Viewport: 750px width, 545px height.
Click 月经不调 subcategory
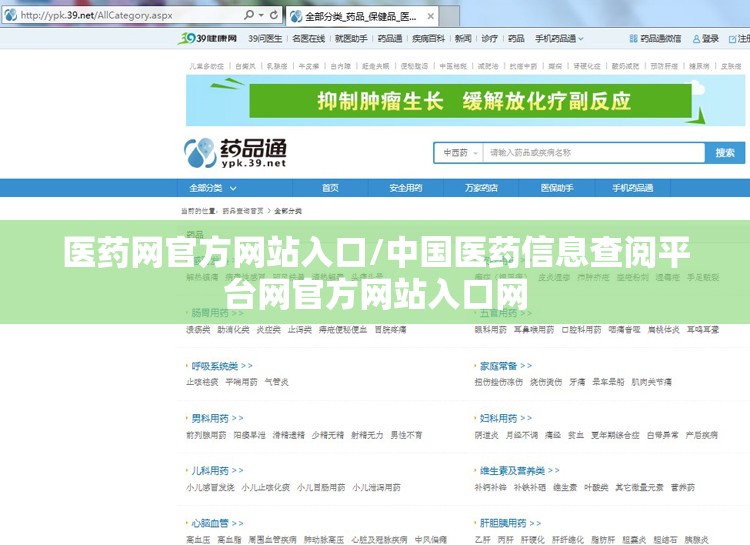(x=522, y=435)
